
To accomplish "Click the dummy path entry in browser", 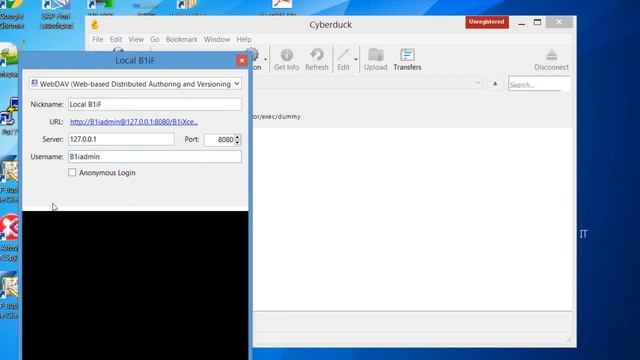I will (277, 116).
